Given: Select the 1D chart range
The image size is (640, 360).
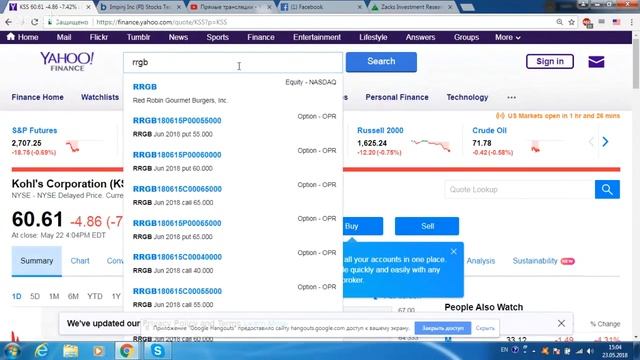Looking at the screenshot, I should tap(17, 296).
